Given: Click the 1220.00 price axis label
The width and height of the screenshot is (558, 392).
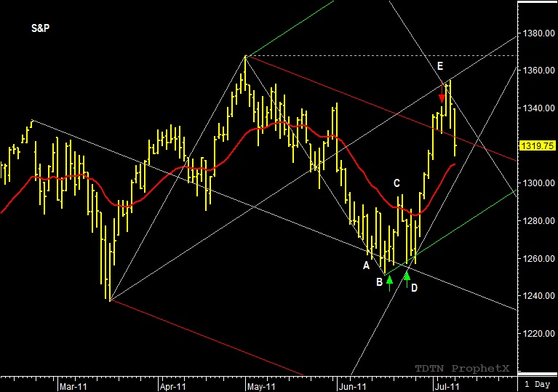Looking at the screenshot, I should 538,333.
